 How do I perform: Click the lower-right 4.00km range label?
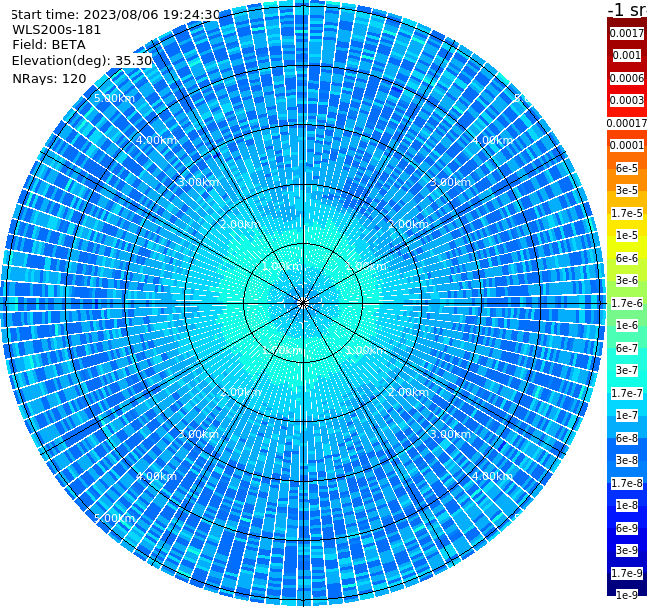coord(493,476)
